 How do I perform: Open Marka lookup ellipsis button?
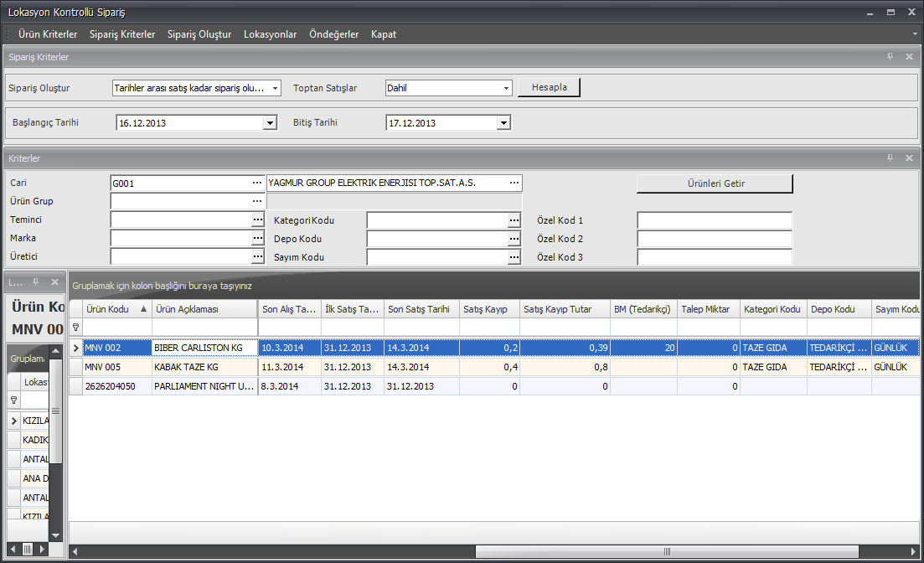click(257, 239)
